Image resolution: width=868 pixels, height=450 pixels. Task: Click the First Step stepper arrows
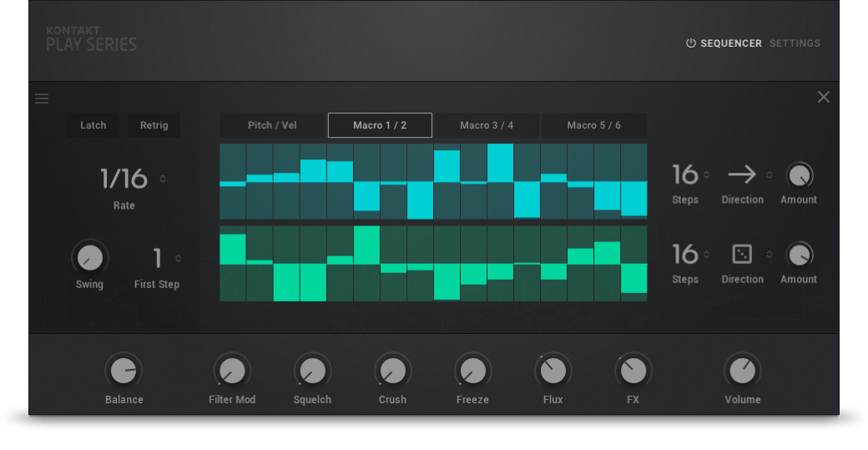pyautogui.click(x=179, y=259)
